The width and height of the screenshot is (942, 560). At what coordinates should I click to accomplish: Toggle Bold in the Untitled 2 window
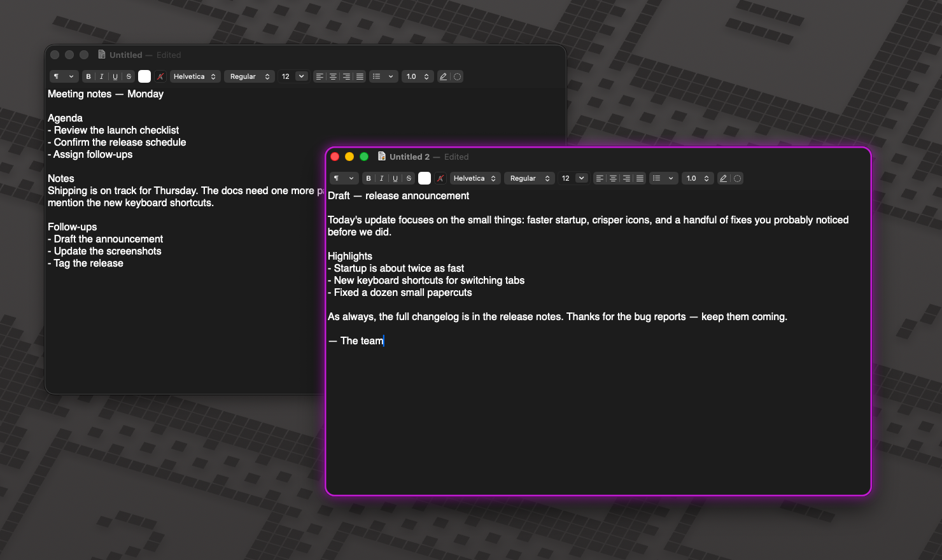tap(369, 178)
